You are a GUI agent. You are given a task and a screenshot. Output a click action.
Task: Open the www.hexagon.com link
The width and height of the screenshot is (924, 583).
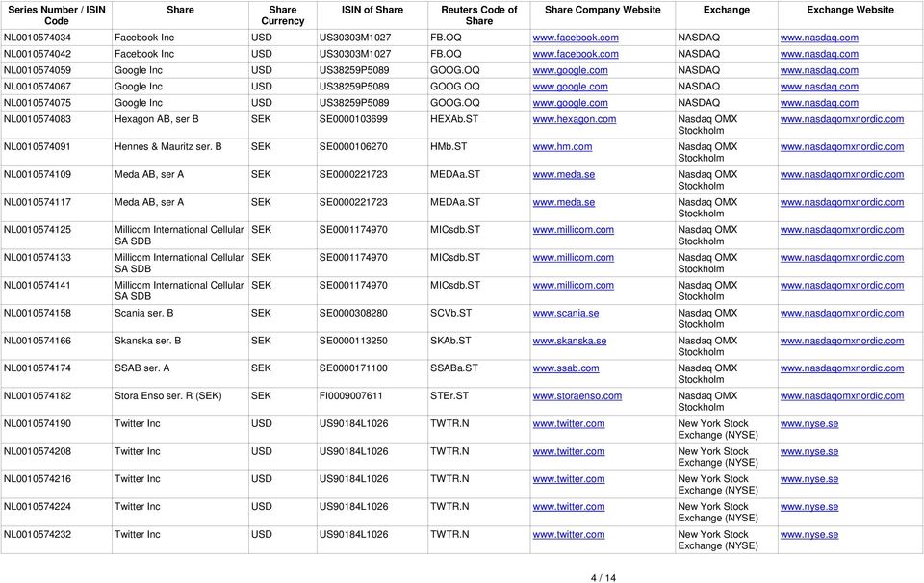[574, 119]
